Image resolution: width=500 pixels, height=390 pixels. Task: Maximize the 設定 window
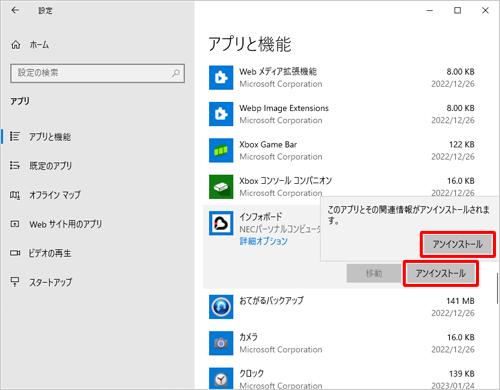(x=458, y=10)
